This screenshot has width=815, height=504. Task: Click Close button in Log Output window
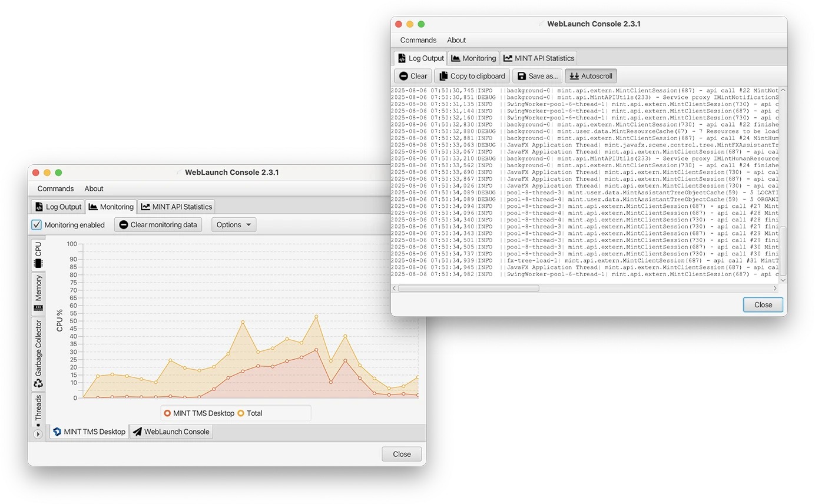pos(763,304)
